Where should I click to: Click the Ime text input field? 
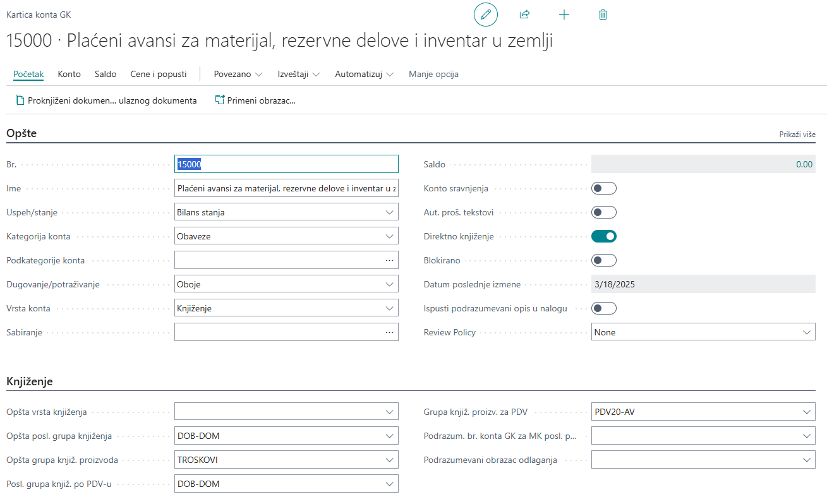[286, 188]
